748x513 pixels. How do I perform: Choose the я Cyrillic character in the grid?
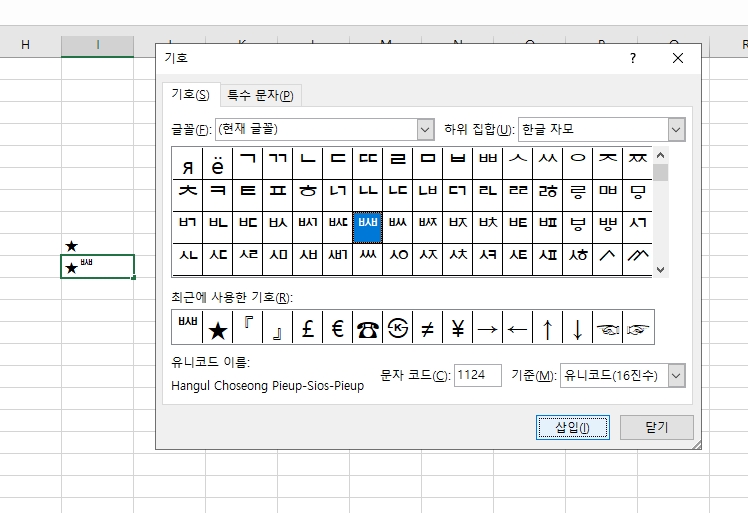pos(187,163)
